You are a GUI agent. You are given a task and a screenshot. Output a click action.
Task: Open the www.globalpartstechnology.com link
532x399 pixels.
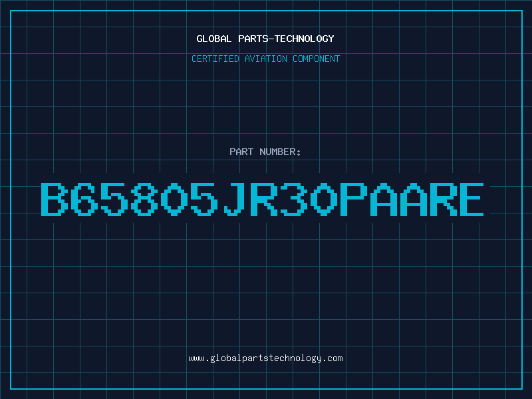coord(265,358)
